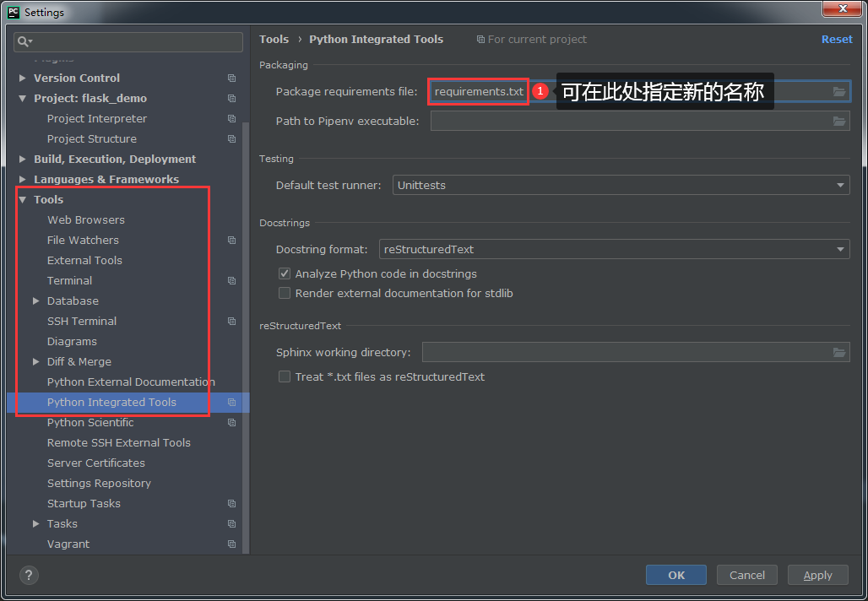The width and height of the screenshot is (868, 601).
Task: Expand the Tasks node
Action: pos(36,523)
